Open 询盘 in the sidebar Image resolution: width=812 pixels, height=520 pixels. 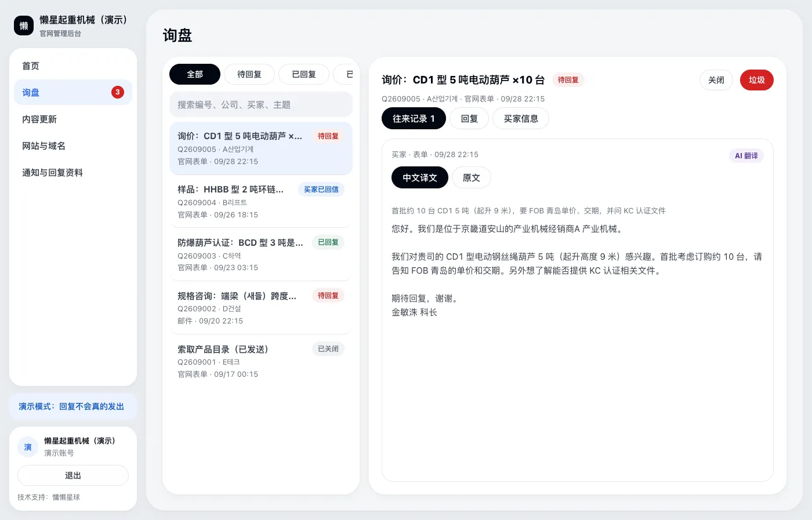tap(73, 93)
